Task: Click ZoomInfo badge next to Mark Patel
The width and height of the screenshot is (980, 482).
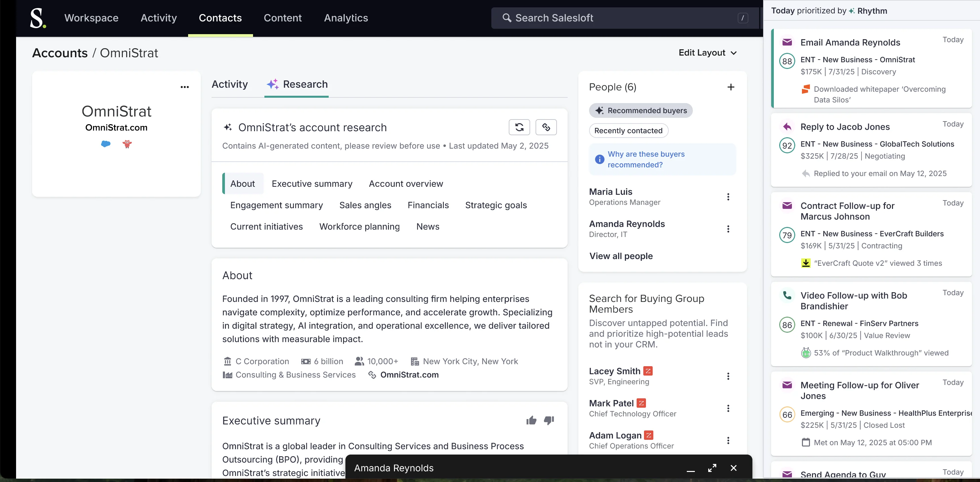Action: coord(641,403)
